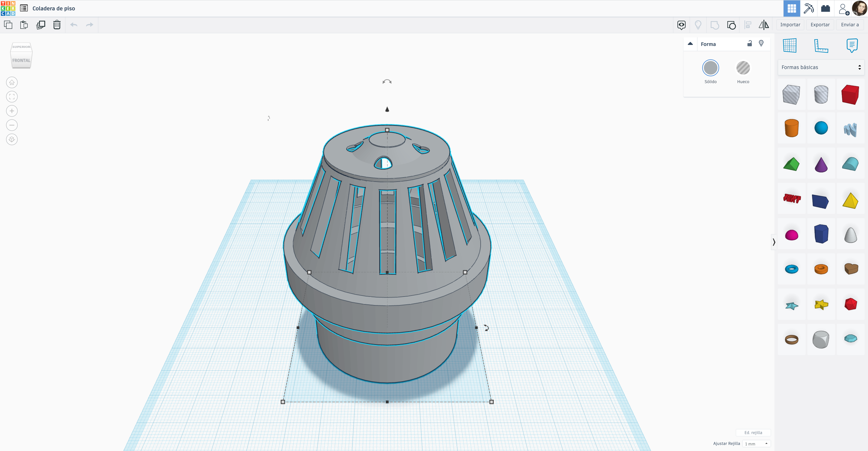Viewport: 868px width, 451px height.
Task: Open the notes tool
Action: click(x=852, y=45)
